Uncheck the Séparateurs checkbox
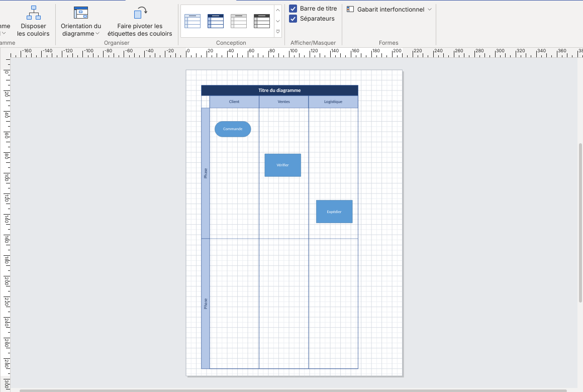Image resolution: width=583 pixels, height=392 pixels. [293, 19]
